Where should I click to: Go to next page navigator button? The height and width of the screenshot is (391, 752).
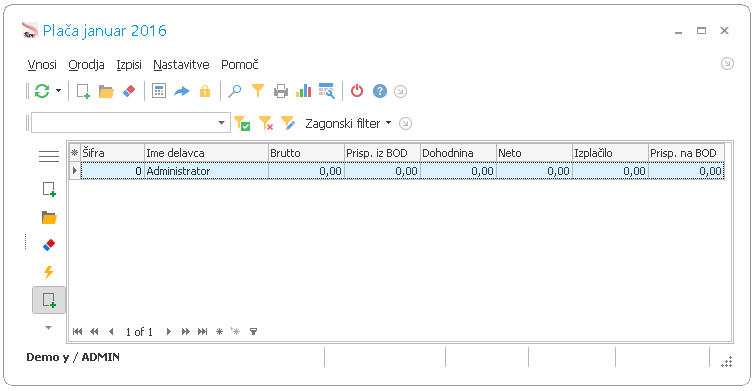(185, 332)
